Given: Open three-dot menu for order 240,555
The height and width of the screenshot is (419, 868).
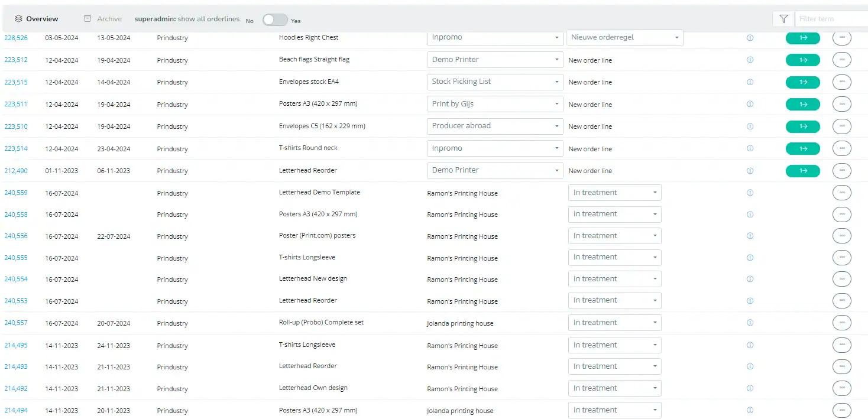Looking at the screenshot, I should point(842,258).
